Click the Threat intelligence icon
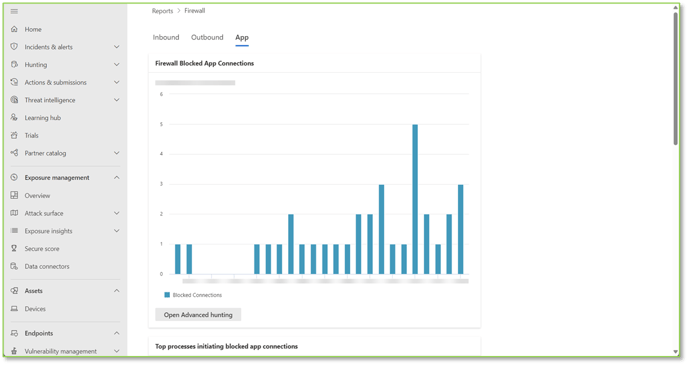 [x=14, y=100]
